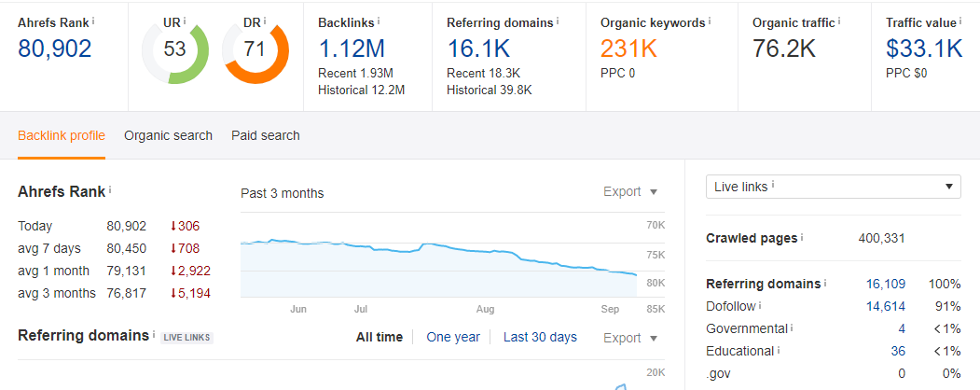The height and width of the screenshot is (390, 980).
Task: Click the info icon beside UR
Action: [185, 21]
